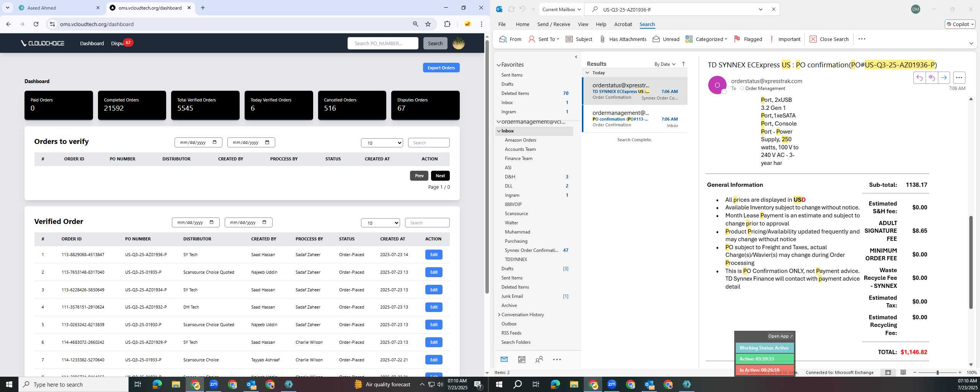The image size is (980, 392).
Task: Click the Chrome reload page icon
Action: tap(36, 24)
